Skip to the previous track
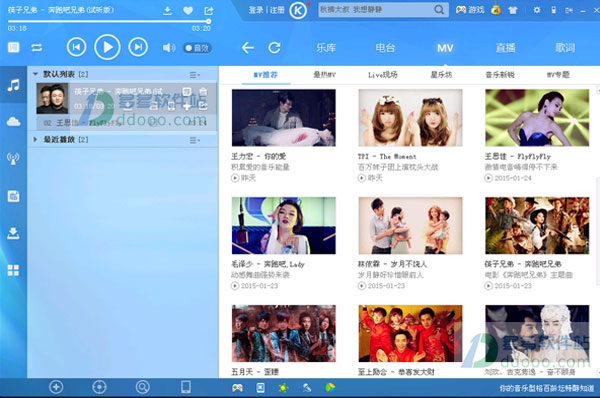Image resolution: width=600 pixels, height=398 pixels. (77, 47)
